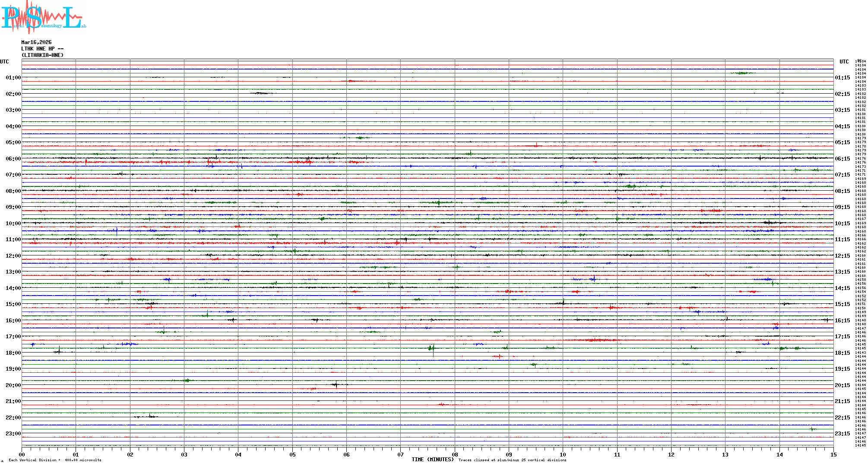The height and width of the screenshot is (466, 868).
Task: Click the 17:00 hour label on left
Action: click(13, 337)
